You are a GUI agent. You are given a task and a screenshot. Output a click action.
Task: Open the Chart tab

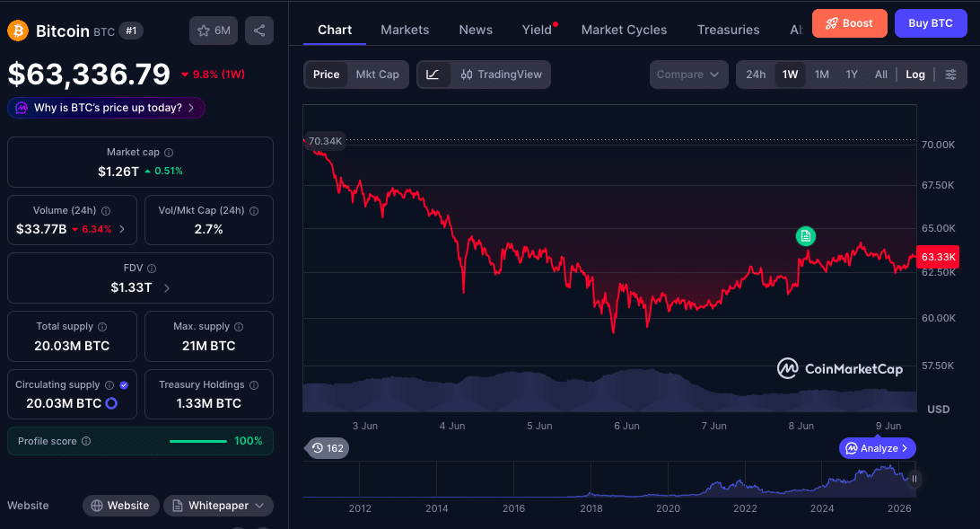click(335, 30)
